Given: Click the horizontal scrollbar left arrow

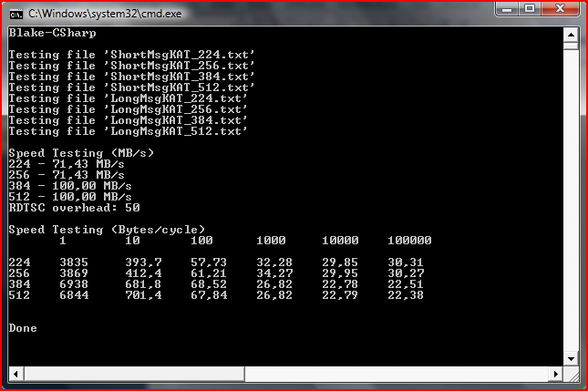Looking at the screenshot, I should (15, 374).
